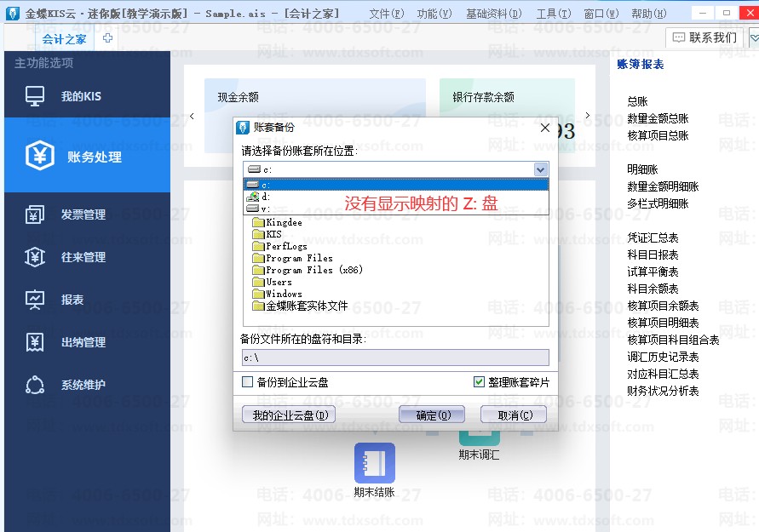The width and height of the screenshot is (759, 532).
Task: Select the KIS folder
Action: [267, 234]
